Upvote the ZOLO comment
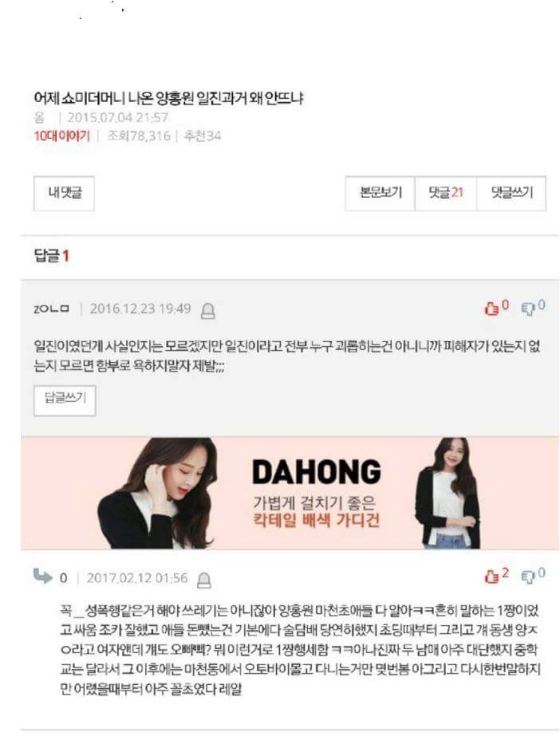Screen dimensions: 560x736 click(495, 308)
